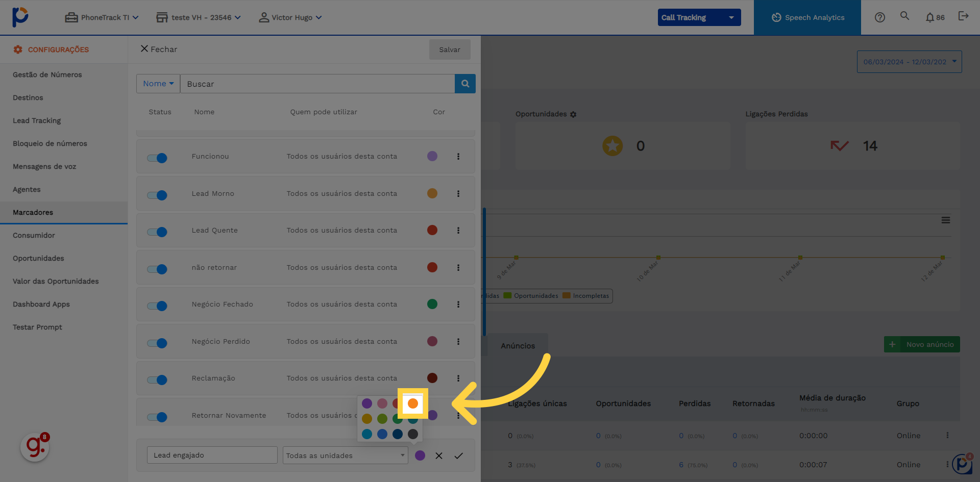Open the date range picker dropdown
Image resolution: width=980 pixels, height=482 pixels.
909,62
